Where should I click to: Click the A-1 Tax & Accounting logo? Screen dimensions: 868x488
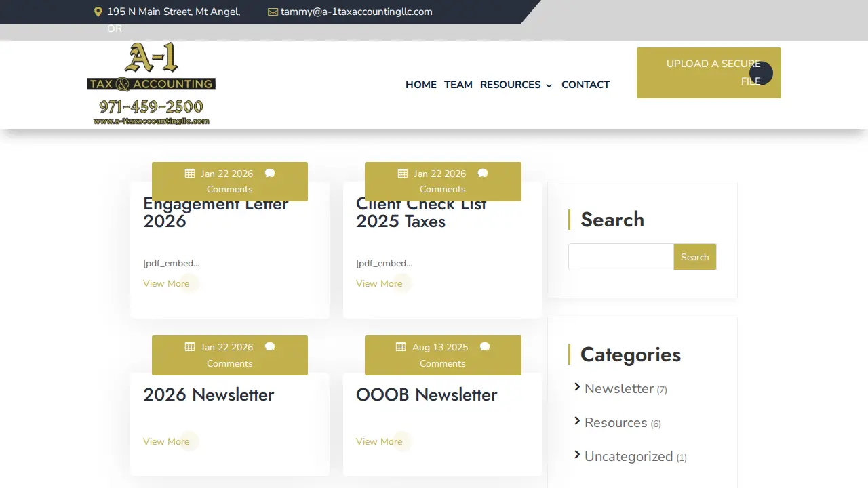tap(151, 84)
